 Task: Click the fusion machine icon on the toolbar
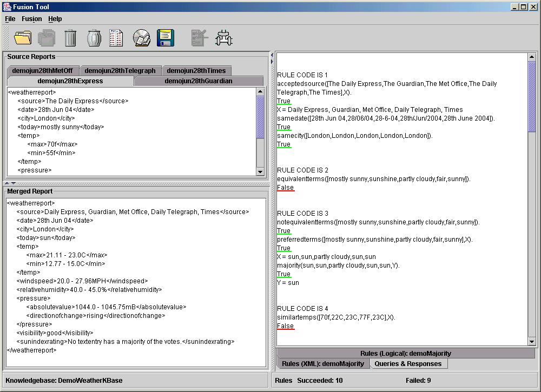tap(224, 37)
